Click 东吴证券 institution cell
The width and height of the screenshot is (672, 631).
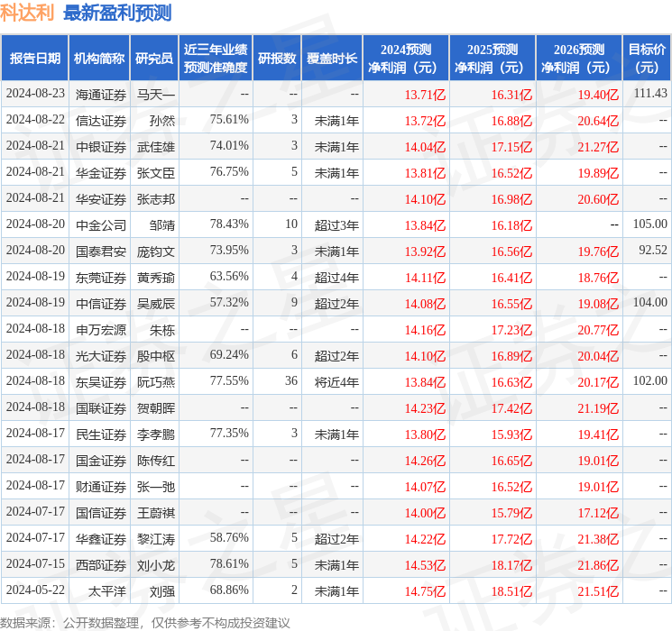(x=101, y=382)
